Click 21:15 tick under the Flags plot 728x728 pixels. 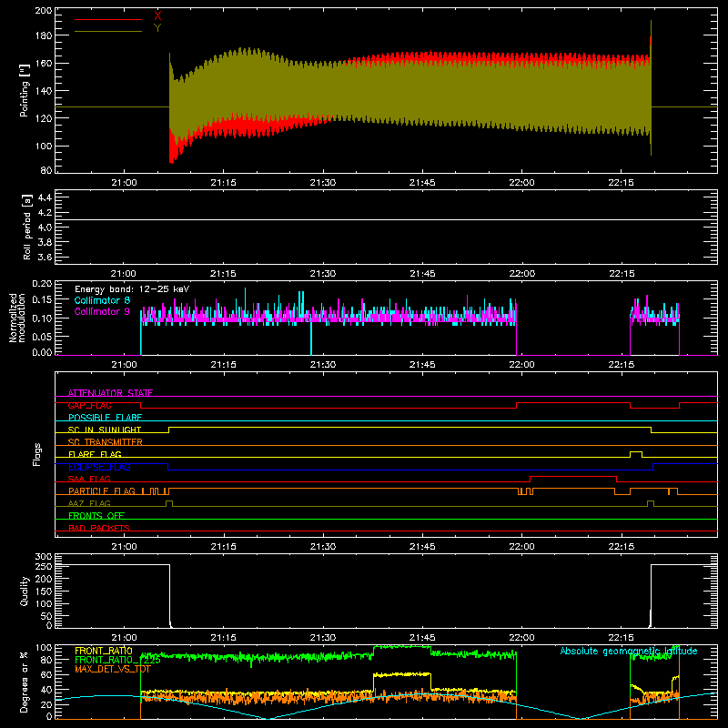pyautogui.click(x=223, y=547)
